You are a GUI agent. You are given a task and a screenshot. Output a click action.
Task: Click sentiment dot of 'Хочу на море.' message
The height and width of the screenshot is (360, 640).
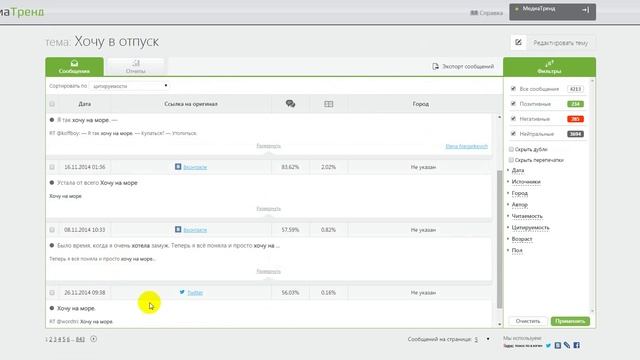[52, 308]
